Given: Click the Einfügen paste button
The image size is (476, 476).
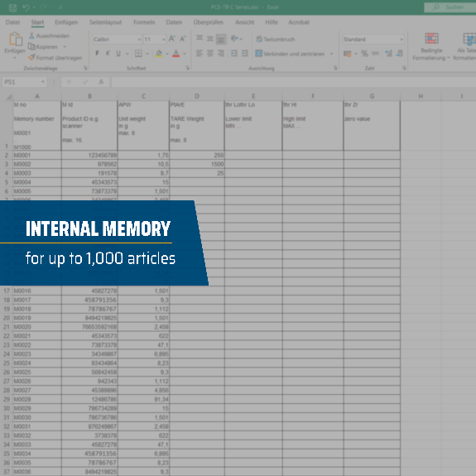Looking at the screenshot, I should (15, 43).
